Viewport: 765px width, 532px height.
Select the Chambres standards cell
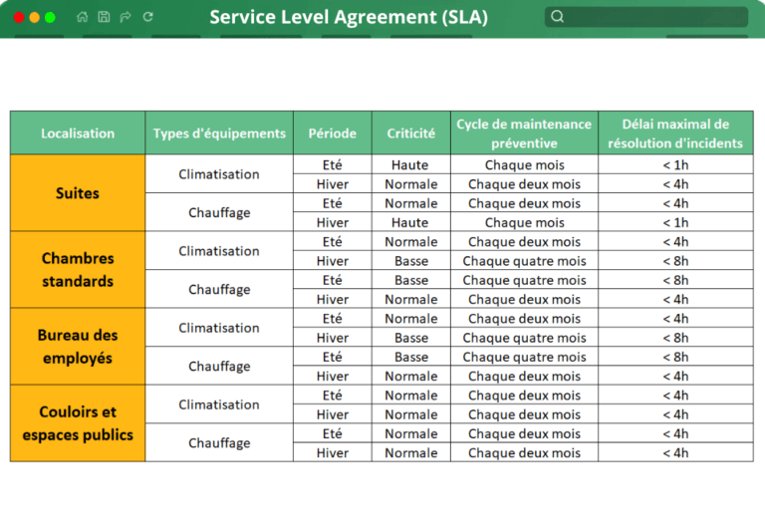point(78,269)
